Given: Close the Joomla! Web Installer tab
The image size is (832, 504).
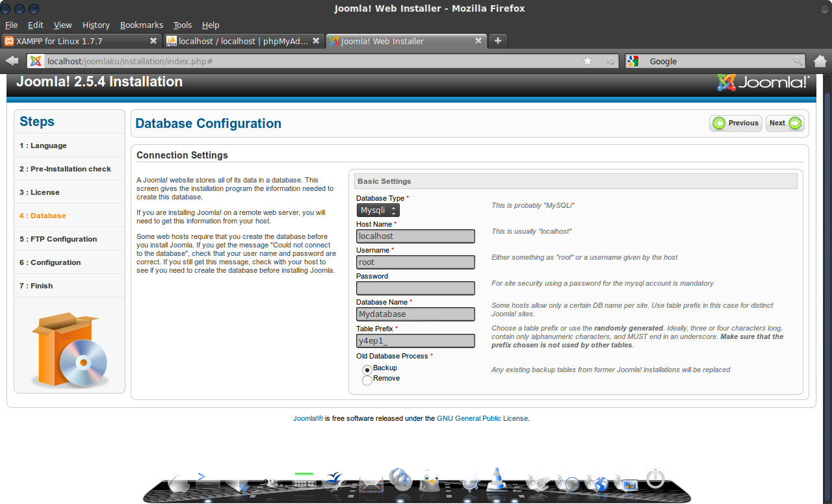Looking at the screenshot, I should click(x=478, y=41).
